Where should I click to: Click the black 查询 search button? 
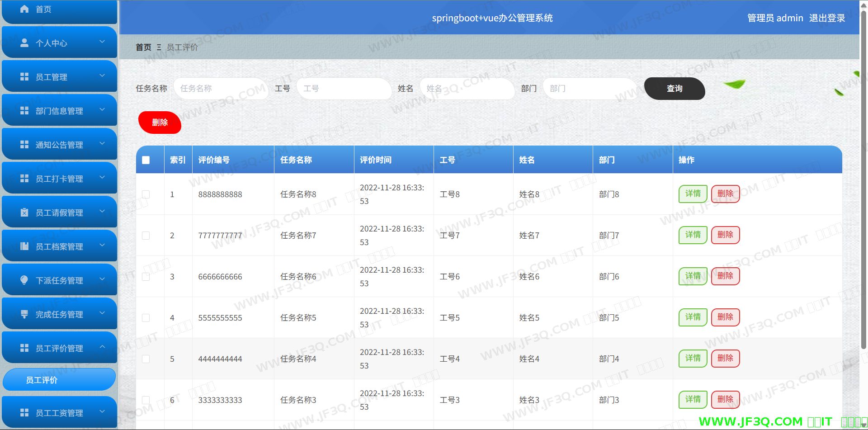tap(674, 89)
